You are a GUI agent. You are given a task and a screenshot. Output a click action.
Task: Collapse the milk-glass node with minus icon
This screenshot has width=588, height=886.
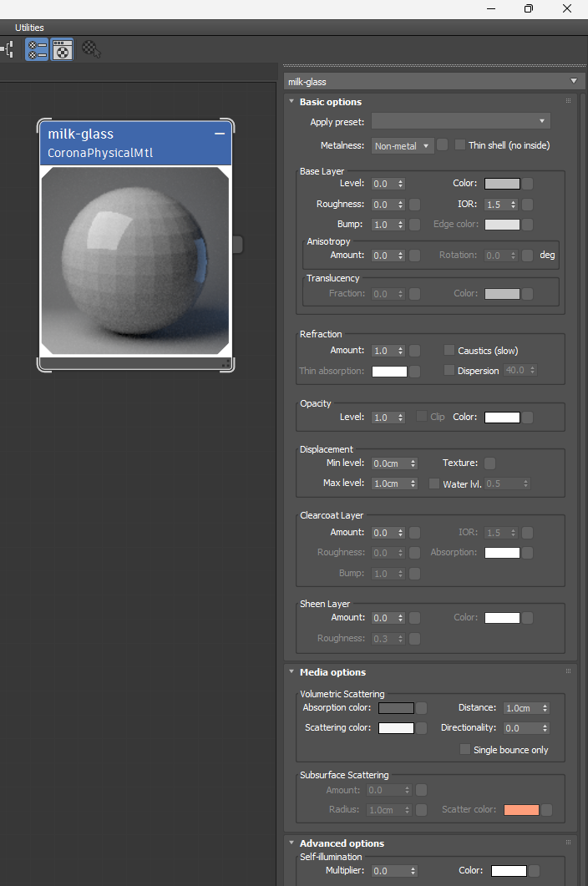pos(220,134)
